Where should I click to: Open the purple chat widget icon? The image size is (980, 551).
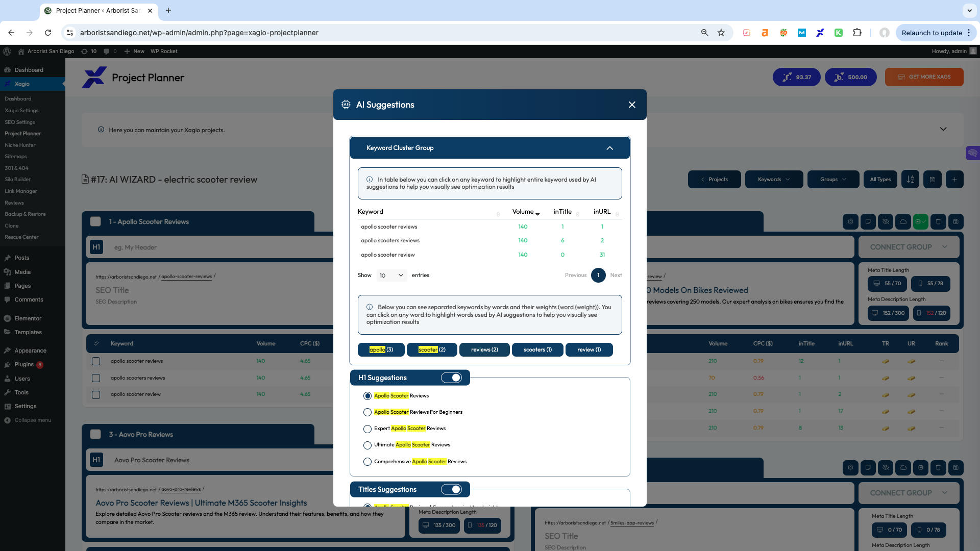point(972,153)
